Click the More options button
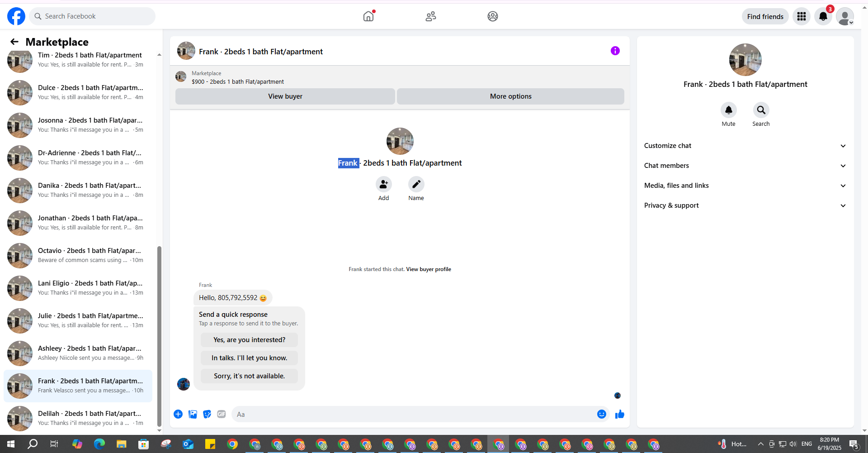The image size is (868, 453). tap(511, 96)
